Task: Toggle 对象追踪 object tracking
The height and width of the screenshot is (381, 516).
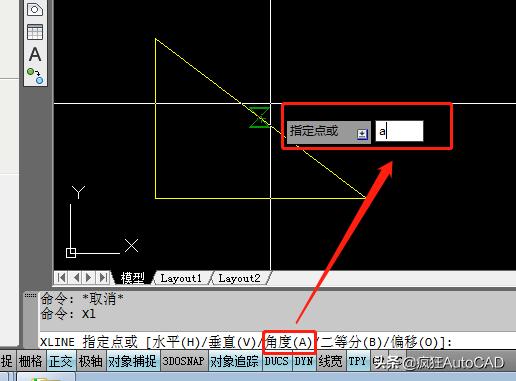Action: 234,361
